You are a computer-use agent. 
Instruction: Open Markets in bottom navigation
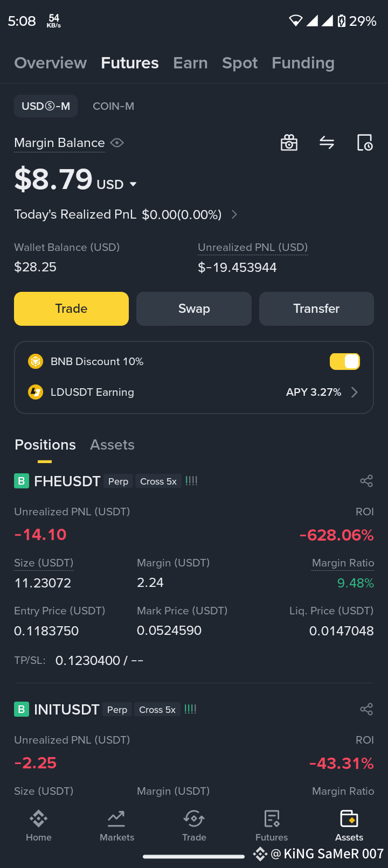coord(116,826)
